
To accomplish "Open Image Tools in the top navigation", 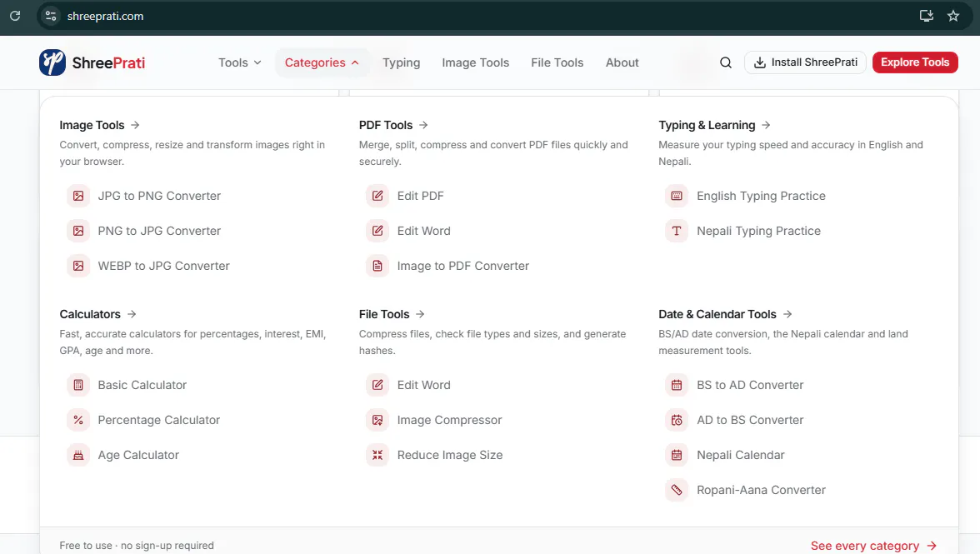I will coord(476,62).
